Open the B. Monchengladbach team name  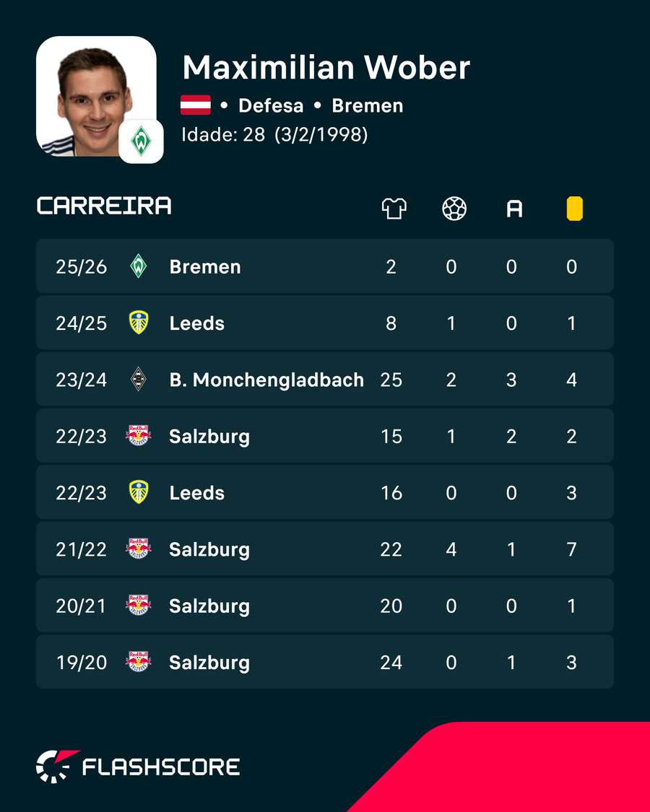click(266, 380)
